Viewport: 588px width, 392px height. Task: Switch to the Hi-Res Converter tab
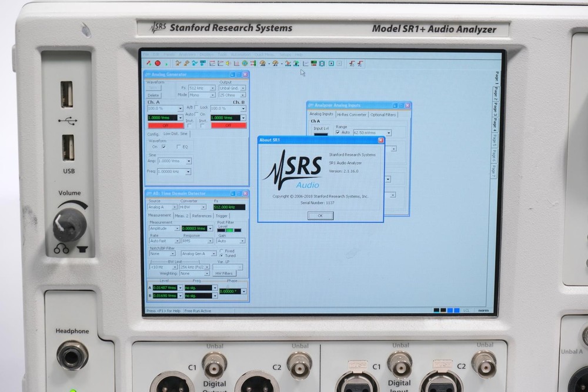click(x=352, y=114)
